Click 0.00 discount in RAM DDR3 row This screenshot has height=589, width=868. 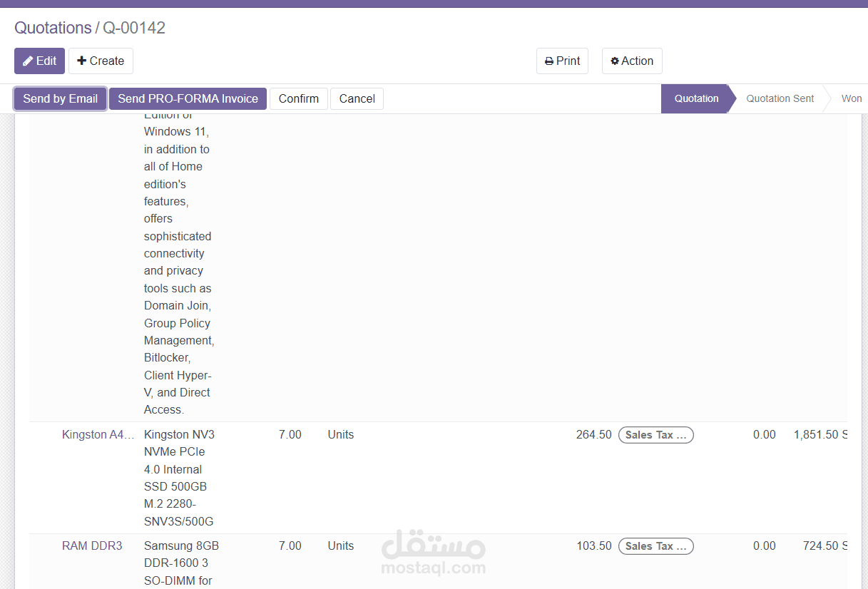click(765, 546)
